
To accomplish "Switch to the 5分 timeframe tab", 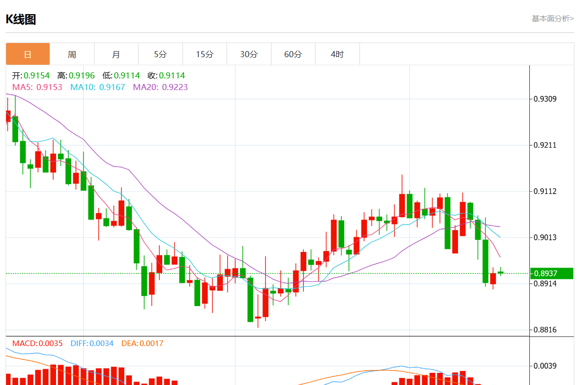I will coord(160,54).
